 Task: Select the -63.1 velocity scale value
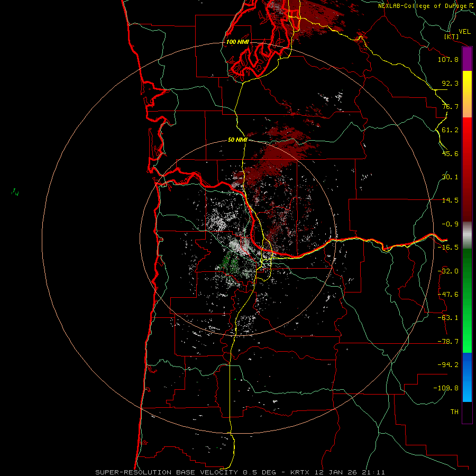tap(448, 318)
